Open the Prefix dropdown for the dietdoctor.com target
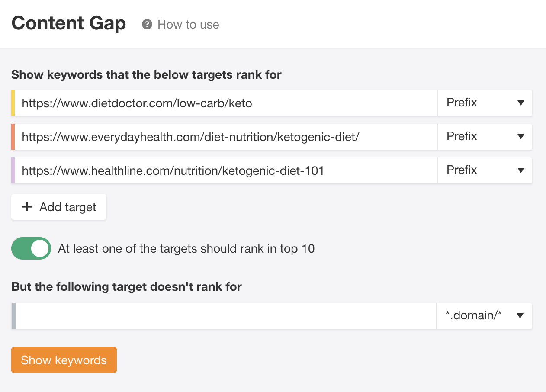 [485, 103]
